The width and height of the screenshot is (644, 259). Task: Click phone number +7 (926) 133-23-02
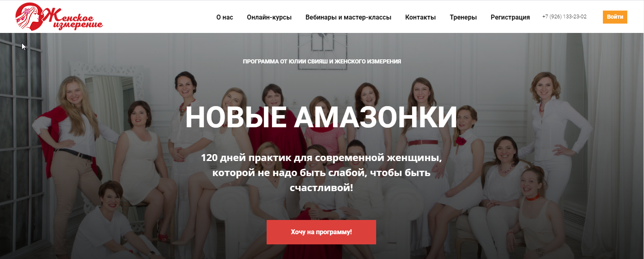(564, 17)
